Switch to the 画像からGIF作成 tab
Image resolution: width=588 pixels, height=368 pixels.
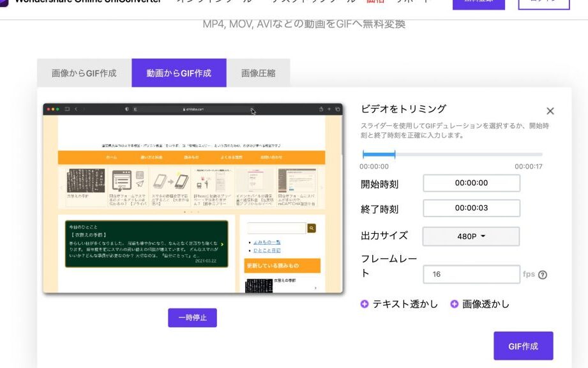(84, 73)
